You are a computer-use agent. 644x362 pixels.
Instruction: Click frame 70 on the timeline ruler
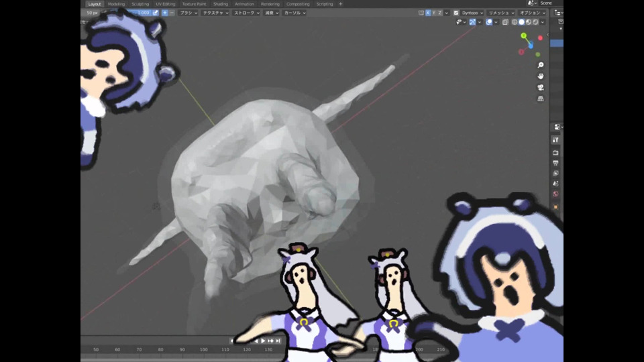tap(139, 349)
